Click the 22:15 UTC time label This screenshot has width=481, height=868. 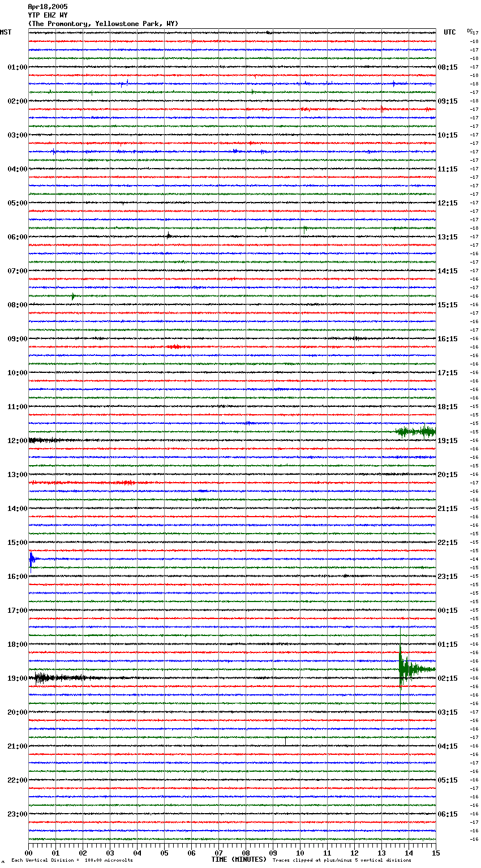(x=448, y=543)
